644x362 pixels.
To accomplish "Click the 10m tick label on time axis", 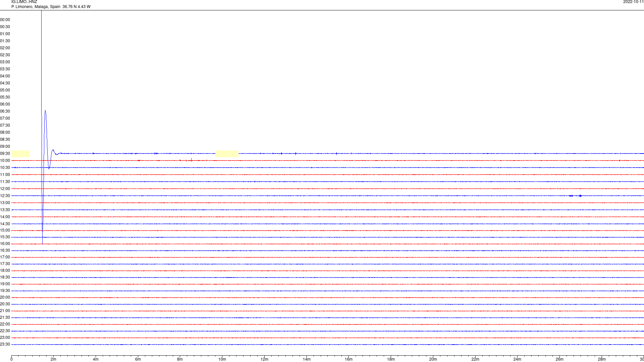I will 222,359.
